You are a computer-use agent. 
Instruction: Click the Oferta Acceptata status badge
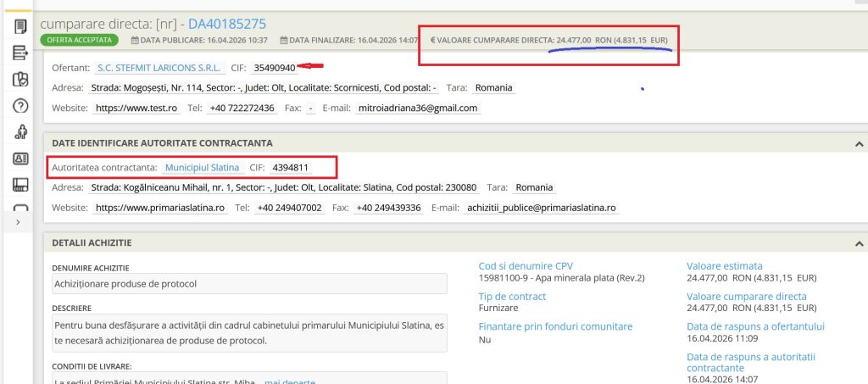point(81,40)
